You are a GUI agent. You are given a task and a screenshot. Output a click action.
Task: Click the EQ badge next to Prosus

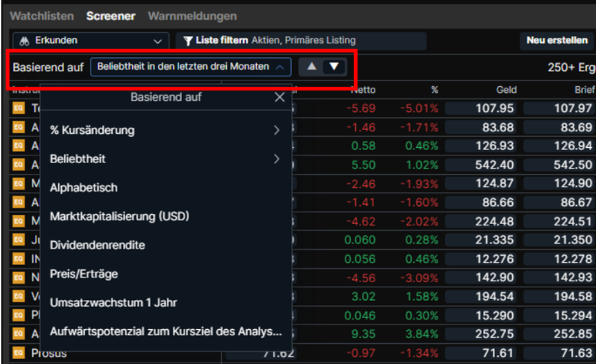click(18, 353)
